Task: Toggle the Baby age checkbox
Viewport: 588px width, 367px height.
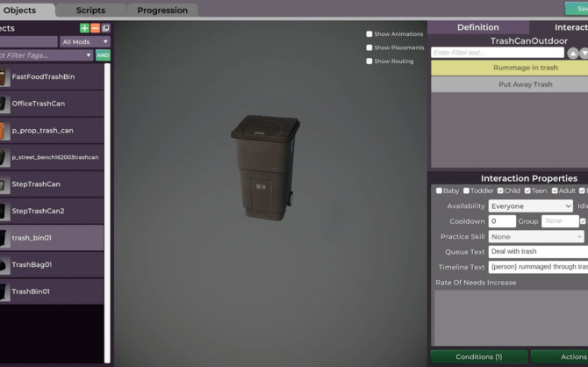Action: coord(439,191)
